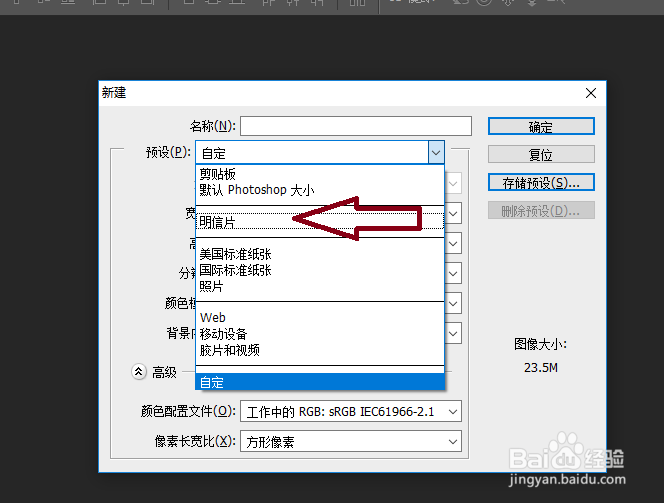The width and height of the screenshot is (664, 503).
Task: Open 颜色配置文件 dropdown
Action: (351, 411)
